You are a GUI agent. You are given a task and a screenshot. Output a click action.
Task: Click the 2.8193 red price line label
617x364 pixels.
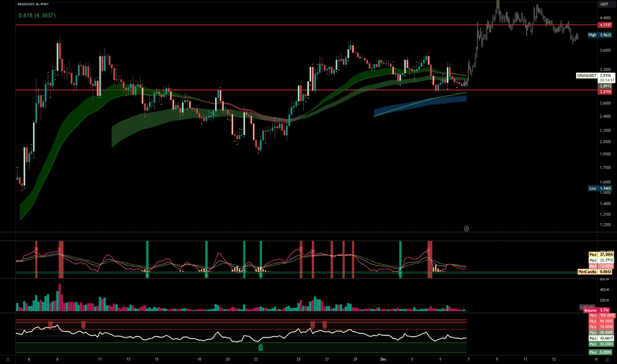605,92
